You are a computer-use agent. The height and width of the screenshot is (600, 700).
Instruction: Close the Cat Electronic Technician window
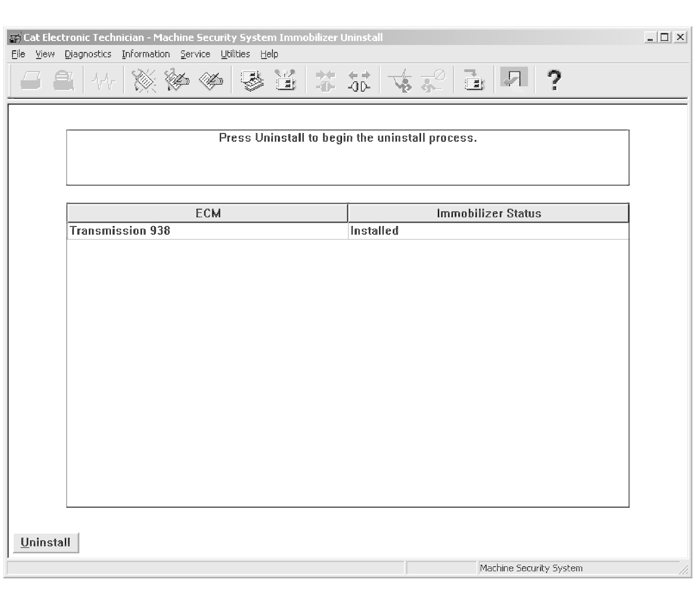coord(680,37)
